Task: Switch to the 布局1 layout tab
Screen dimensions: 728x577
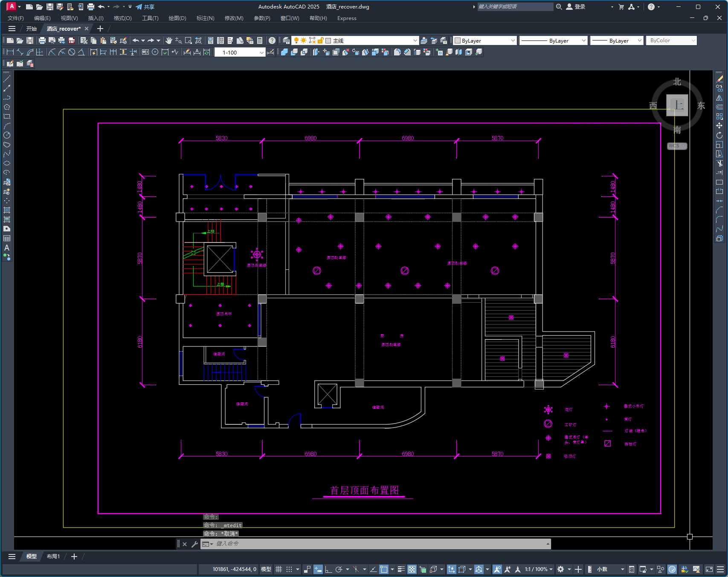Action: [x=53, y=557]
